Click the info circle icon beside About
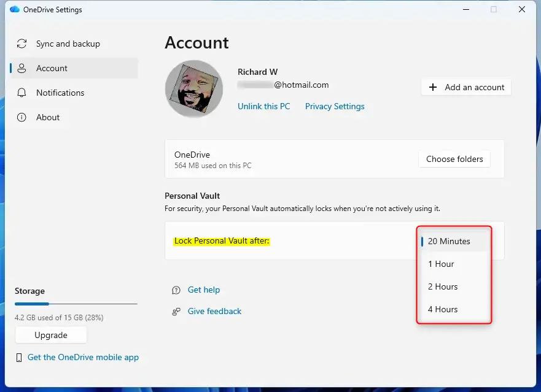The height and width of the screenshot is (392, 541). [21, 117]
